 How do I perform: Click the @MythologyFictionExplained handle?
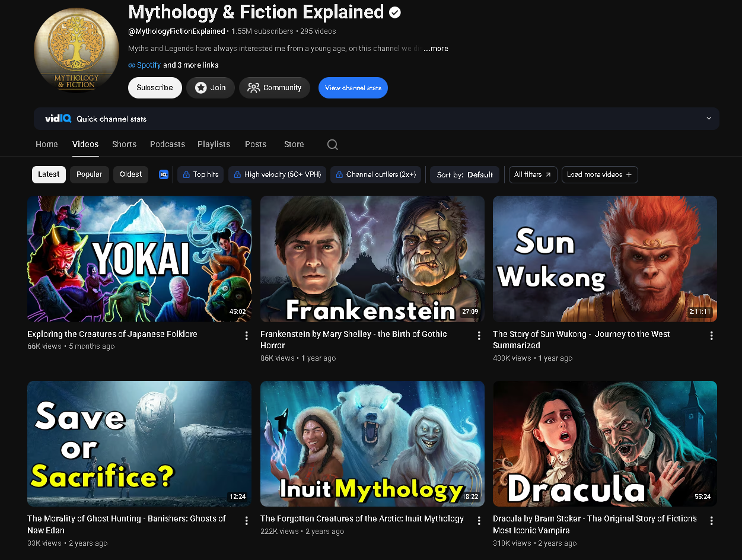[x=177, y=31]
